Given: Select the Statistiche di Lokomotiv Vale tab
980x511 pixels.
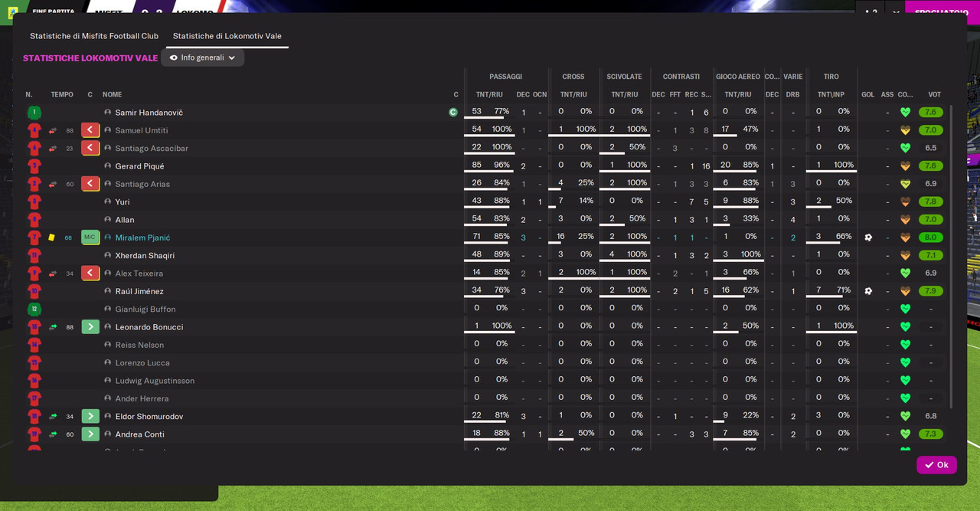Looking at the screenshot, I should pyautogui.click(x=227, y=36).
